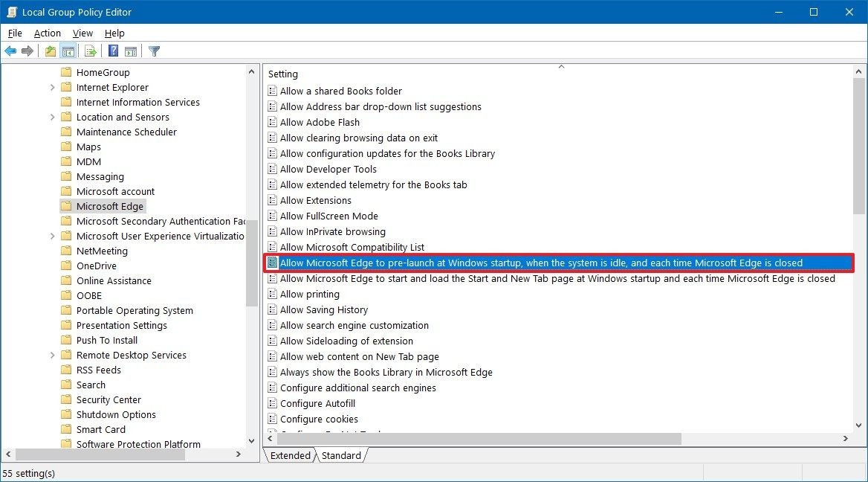Image resolution: width=868 pixels, height=482 pixels.
Task: Click the Back arrow toolbar icon
Action: 10,51
